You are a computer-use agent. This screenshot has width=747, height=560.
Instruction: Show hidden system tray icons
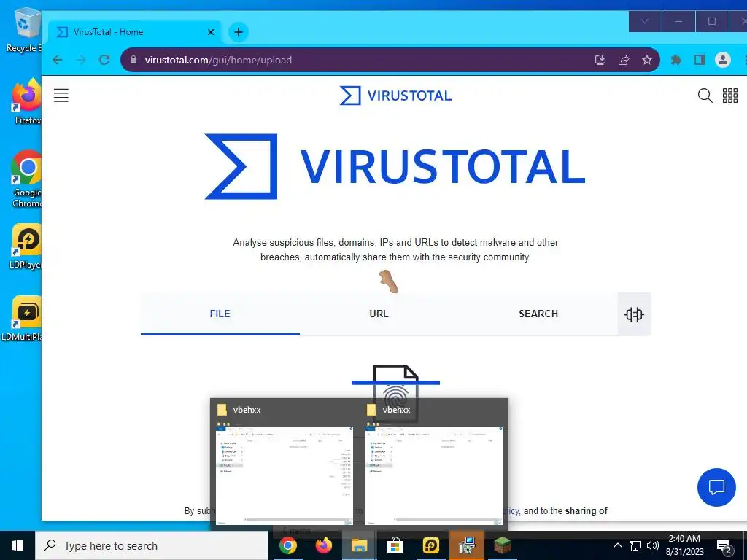click(x=617, y=545)
